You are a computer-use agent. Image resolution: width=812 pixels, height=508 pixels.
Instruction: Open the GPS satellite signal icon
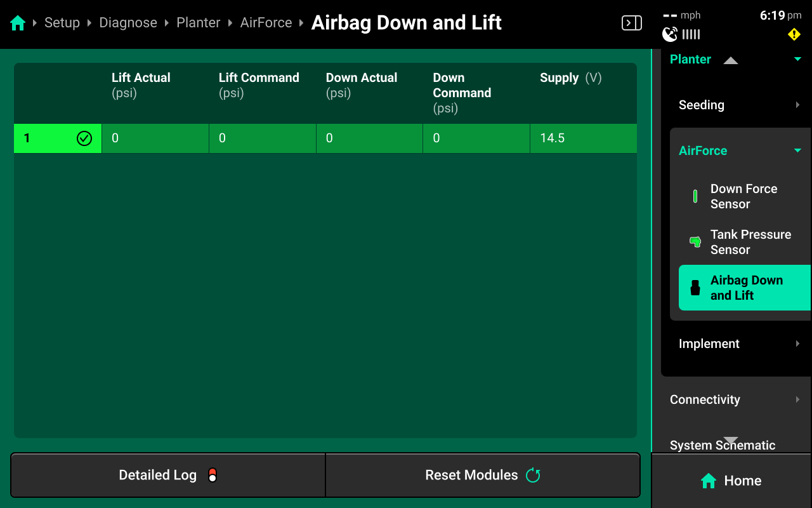(x=670, y=34)
